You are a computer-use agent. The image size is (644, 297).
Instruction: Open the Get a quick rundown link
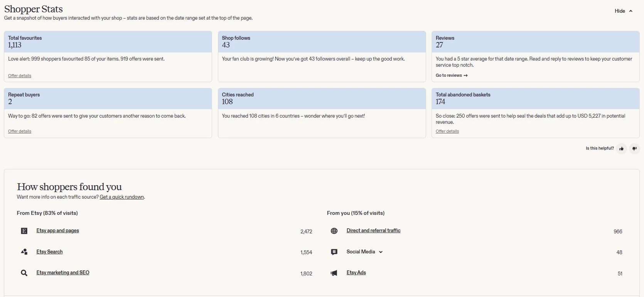[122, 197]
